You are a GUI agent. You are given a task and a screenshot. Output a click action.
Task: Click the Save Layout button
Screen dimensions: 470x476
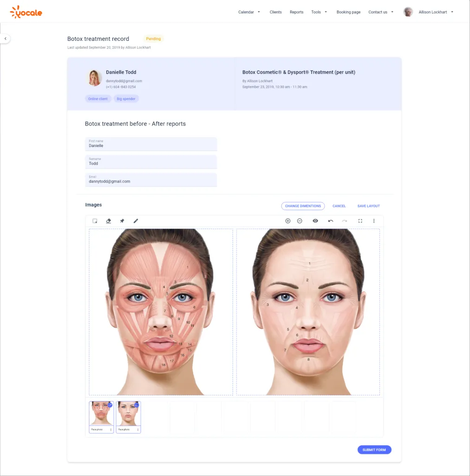click(x=368, y=206)
